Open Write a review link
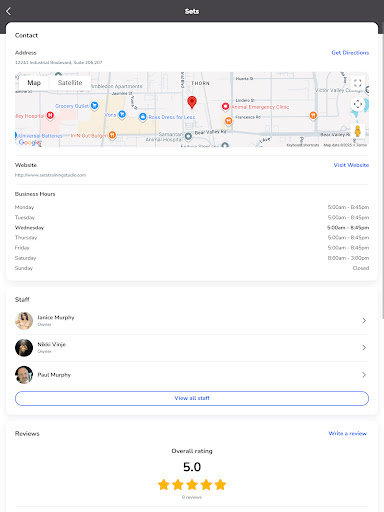 coord(348,433)
